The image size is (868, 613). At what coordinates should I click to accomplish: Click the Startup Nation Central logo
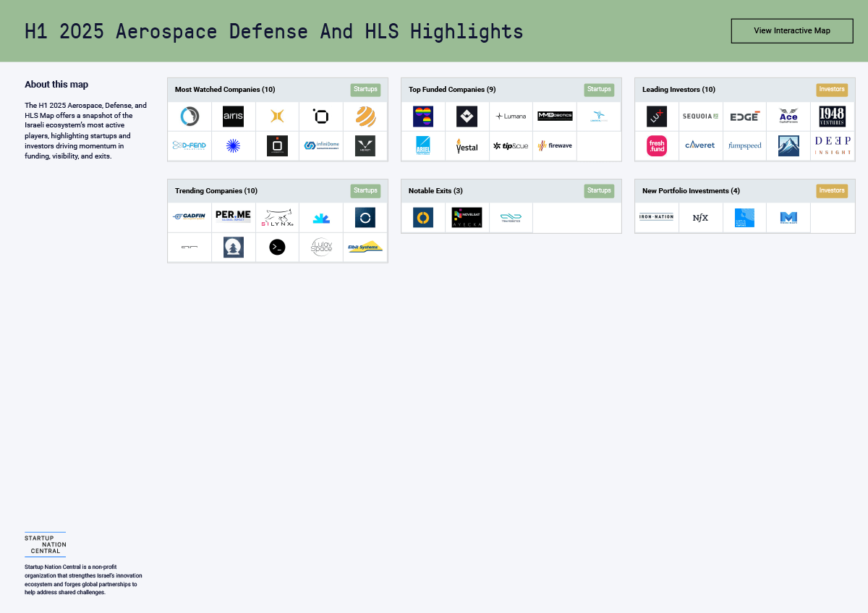(45, 544)
